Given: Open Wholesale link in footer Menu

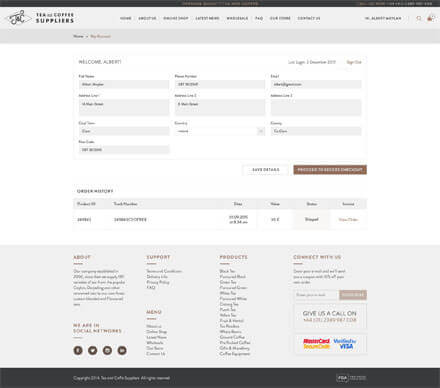Looking at the screenshot, I should coord(155,343).
